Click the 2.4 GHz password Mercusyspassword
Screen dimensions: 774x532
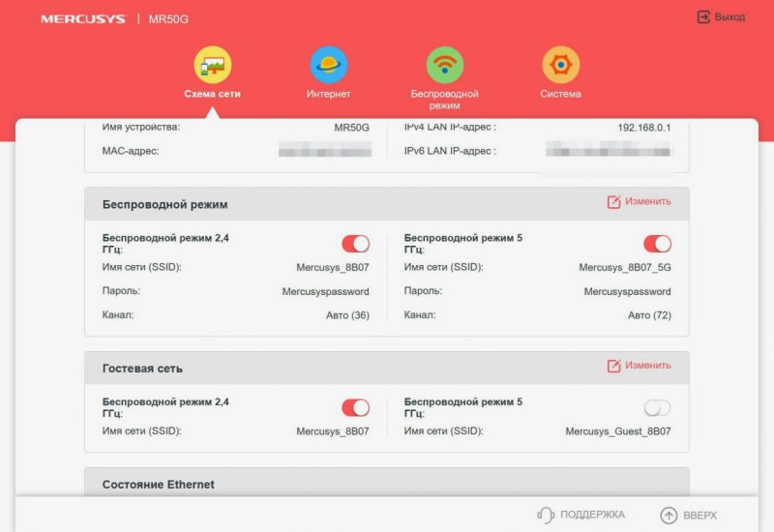[326, 292]
